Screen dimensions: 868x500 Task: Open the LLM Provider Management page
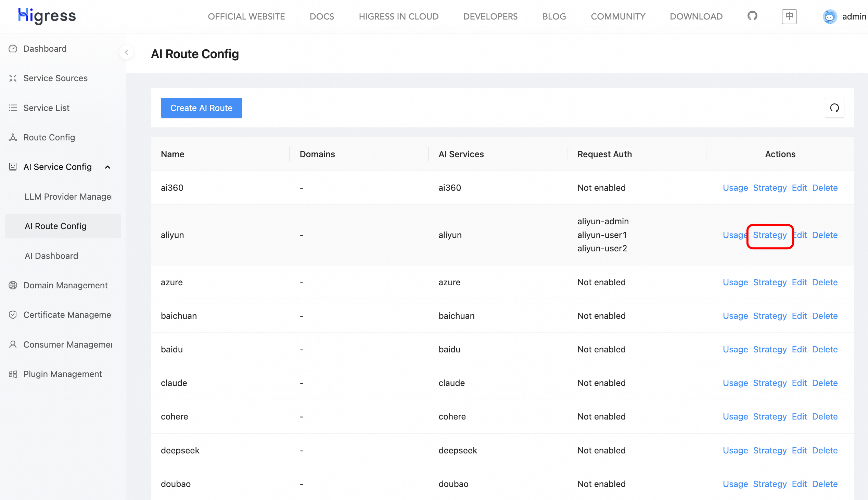click(68, 197)
